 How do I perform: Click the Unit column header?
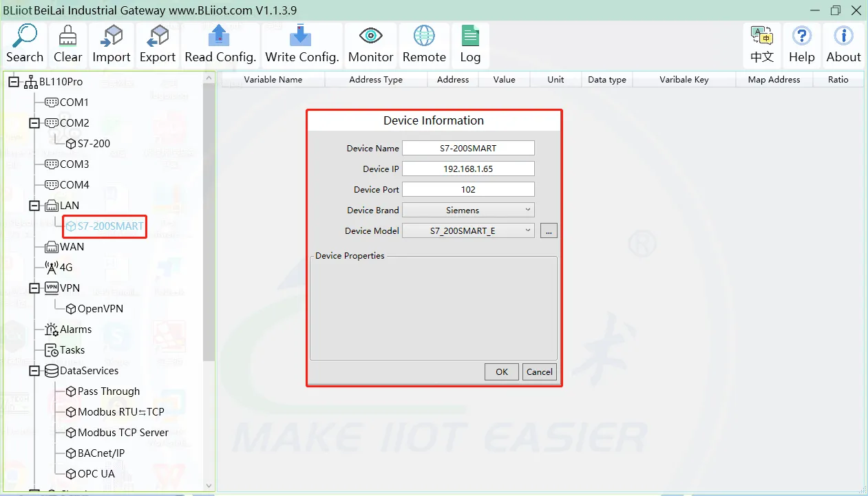click(556, 80)
